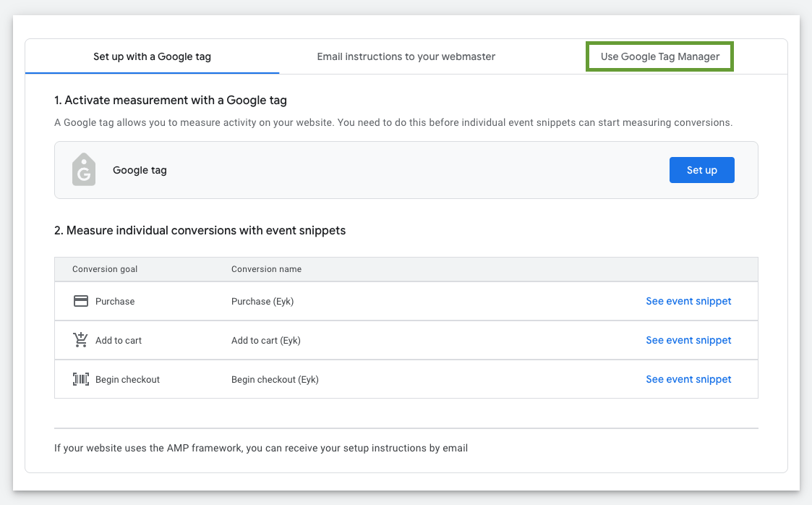Click the Activate measurement with a Google tag heading
Image resolution: width=812 pixels, height=505 pixels.
[x=171, y=100]
